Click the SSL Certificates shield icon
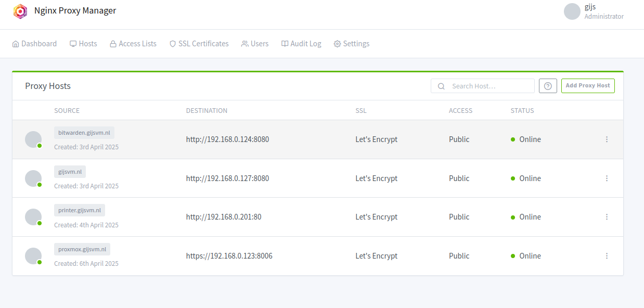Image resolution: width=644 pixels, height=308 pixels. 173,44
